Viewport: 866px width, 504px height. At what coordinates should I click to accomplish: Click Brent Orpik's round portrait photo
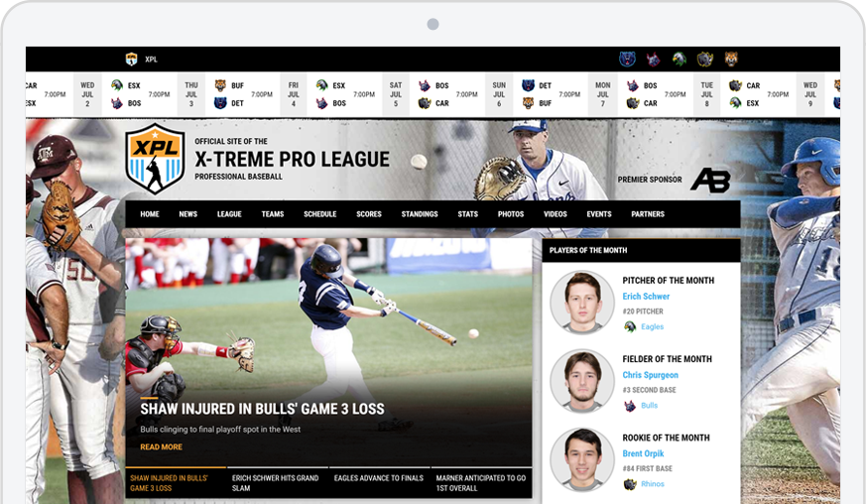[x=582, y=459]
